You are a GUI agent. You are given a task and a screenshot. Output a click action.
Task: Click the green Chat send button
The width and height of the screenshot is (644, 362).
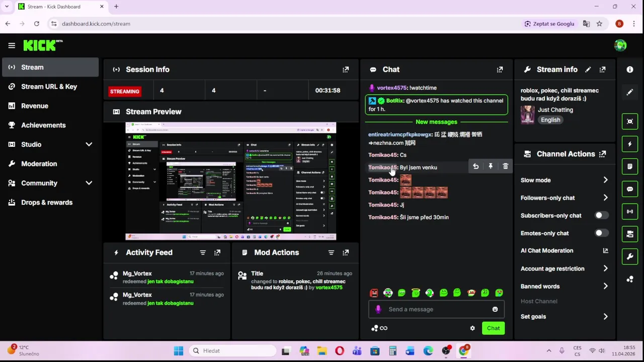pyautogui.click(x=493, y=328)
